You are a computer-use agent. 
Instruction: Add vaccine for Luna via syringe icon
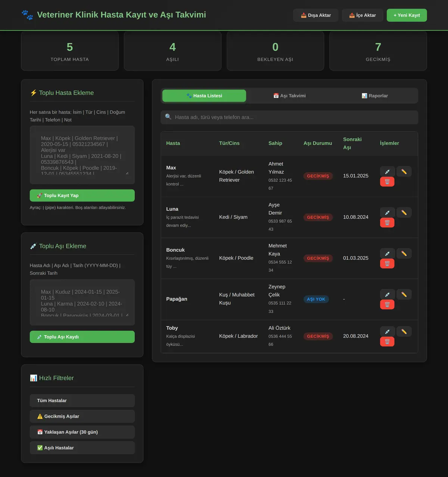387,212
